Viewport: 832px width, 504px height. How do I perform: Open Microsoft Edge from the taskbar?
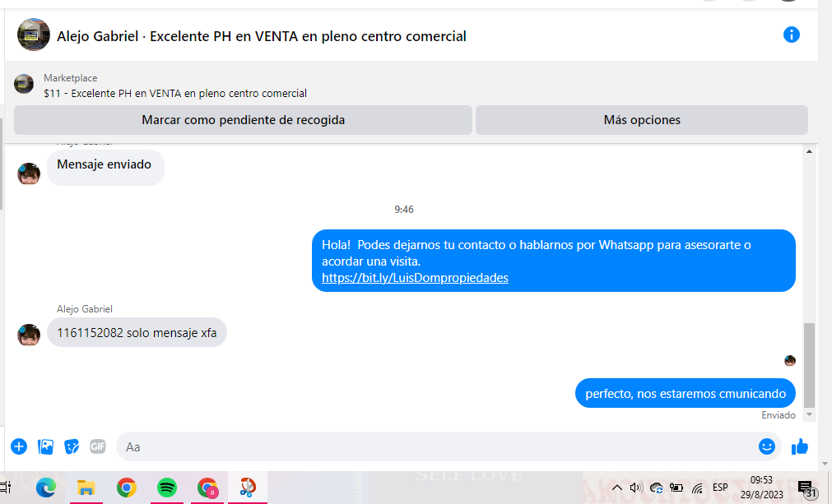click(x=46, y=488)
